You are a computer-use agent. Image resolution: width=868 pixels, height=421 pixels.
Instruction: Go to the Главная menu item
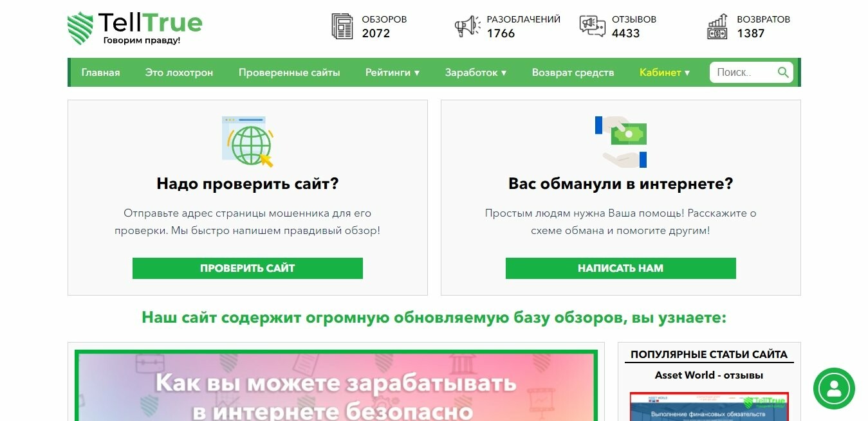[x=100, y=73]
